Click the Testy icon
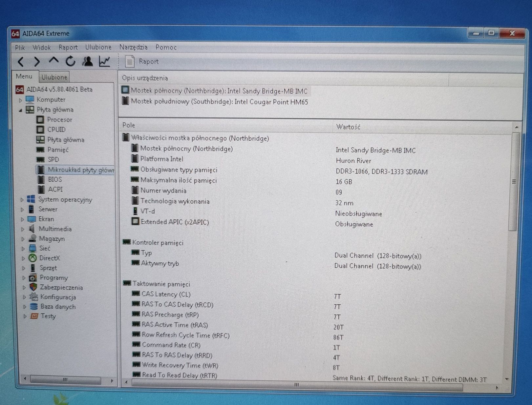Screen dimensions: 532x405 click(34, 316)
